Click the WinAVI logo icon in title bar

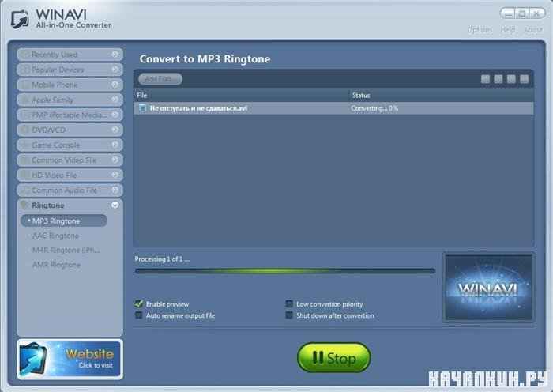[20, 20]
